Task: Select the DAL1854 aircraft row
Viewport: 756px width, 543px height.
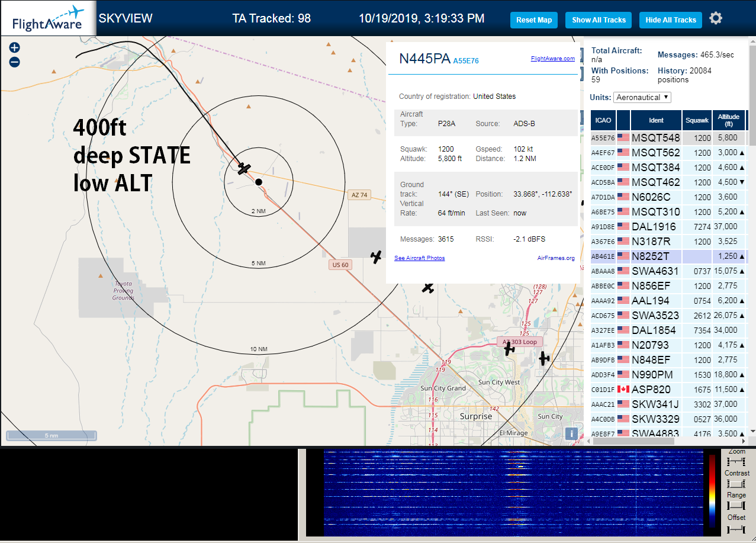Action: click(668, 330)
